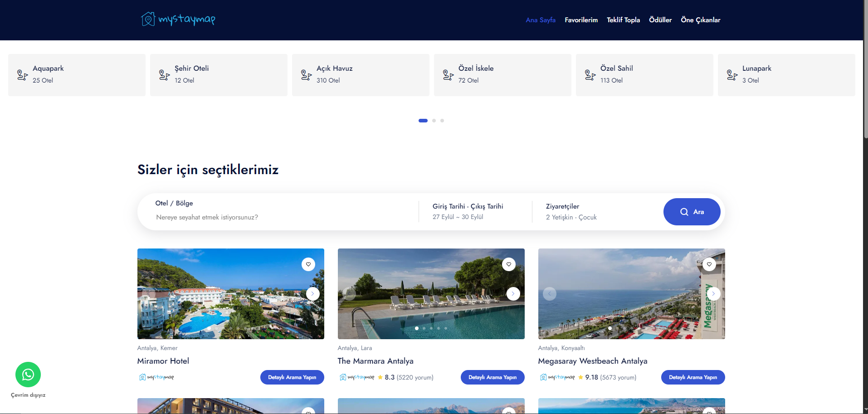Show next photo of Miramor Hotel
This screenshot has width=868, height=414.
click(312, 294)
